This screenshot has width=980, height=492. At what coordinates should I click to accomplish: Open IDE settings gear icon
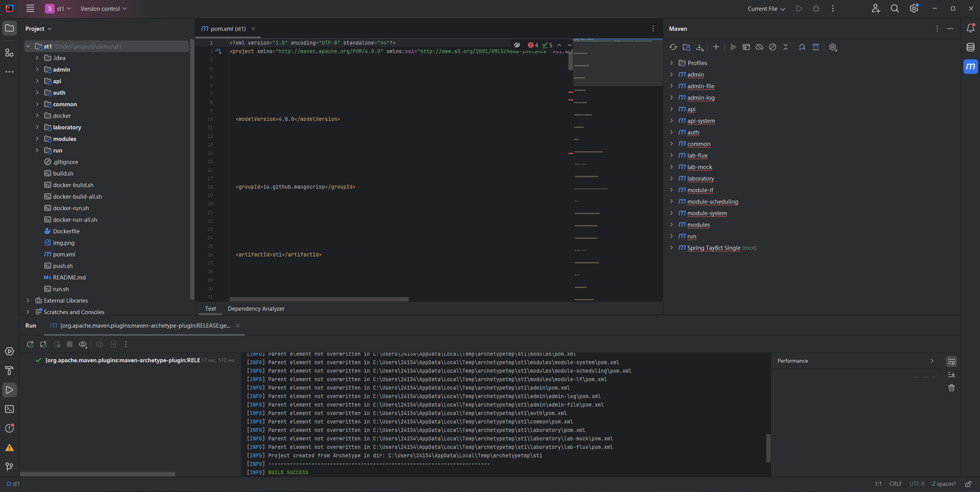coord(914,8)
